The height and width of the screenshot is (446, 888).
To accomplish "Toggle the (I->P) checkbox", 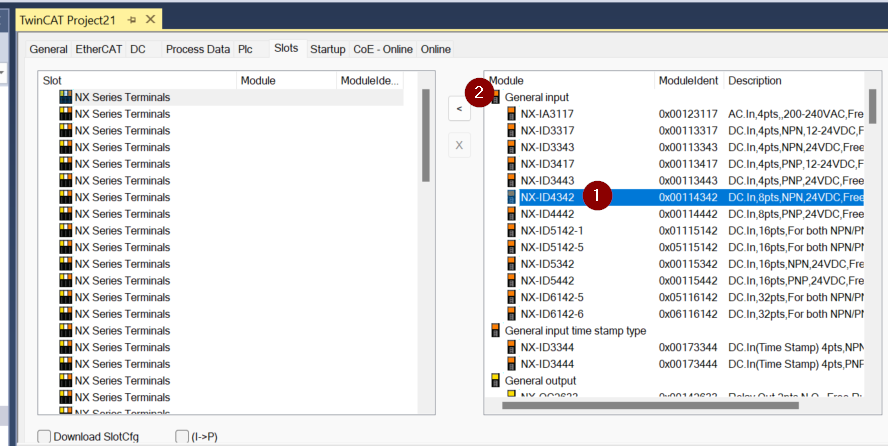I will 182,436.
